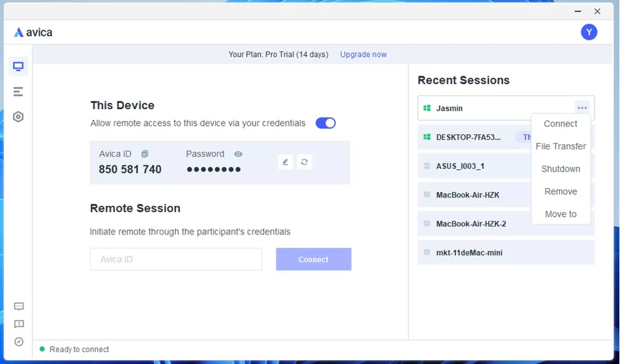The width and height of the screenshot is (620, 364).
Task: Close the Avica window
Action: (597, 11)
